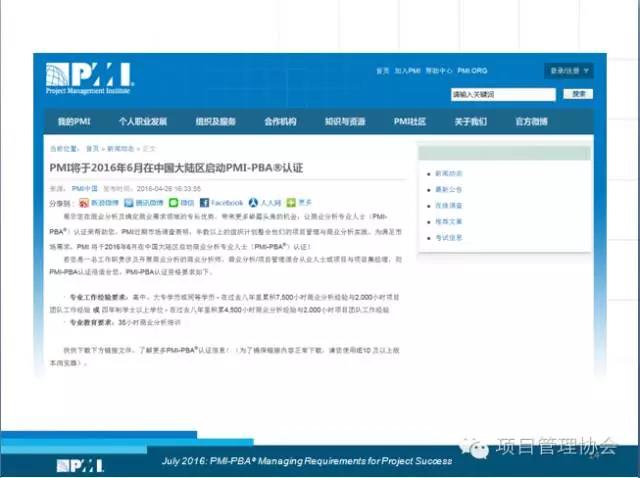
Task: Select the 个人职业发展 navigation item
Action: pyautogui.click(x=143, y=122)
